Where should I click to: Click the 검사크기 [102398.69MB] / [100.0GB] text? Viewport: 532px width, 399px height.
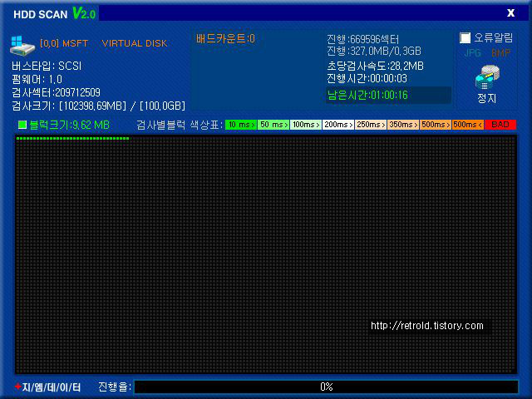[x=98, y=106]
